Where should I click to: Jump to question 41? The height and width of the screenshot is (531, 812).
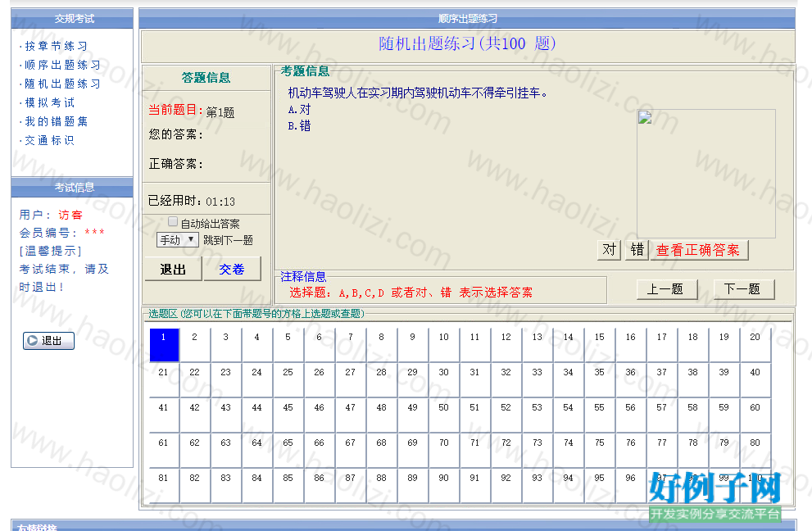(164, 415)
